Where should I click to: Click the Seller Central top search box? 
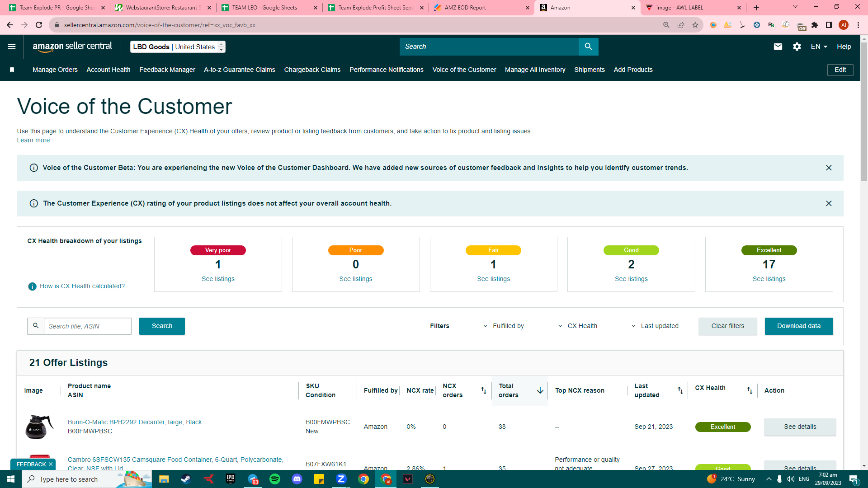tap(489, 47)
